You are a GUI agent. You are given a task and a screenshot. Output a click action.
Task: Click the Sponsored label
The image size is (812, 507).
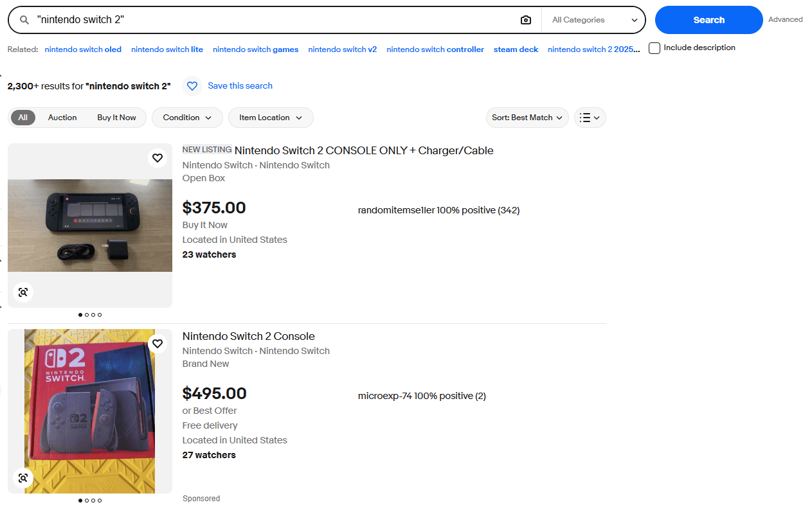point(201,499)
